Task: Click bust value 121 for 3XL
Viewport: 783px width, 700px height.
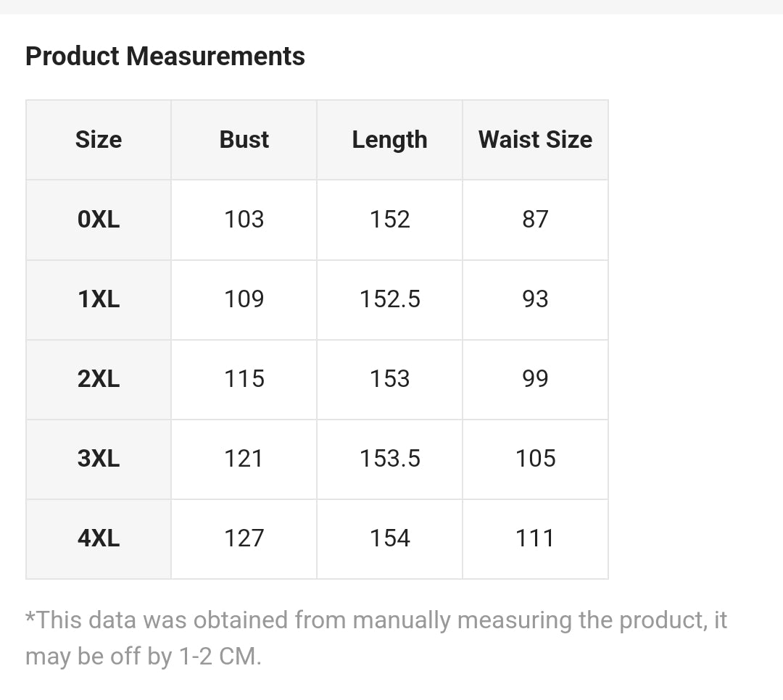Action: tap(244, 459)
